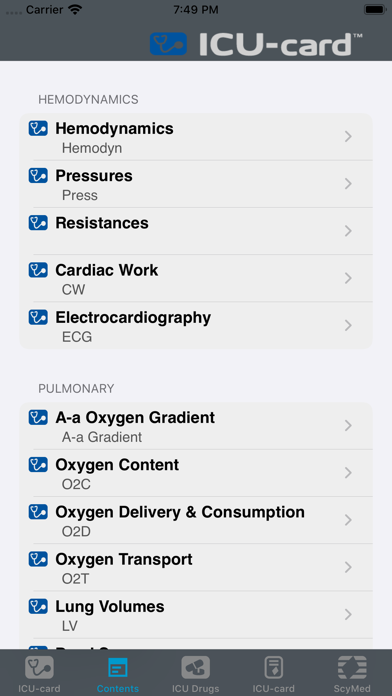Open the Oxygen Transport chevron arrow
Image resolution: width=392 pixels, height=696 pixels.
tap(348, 567)
